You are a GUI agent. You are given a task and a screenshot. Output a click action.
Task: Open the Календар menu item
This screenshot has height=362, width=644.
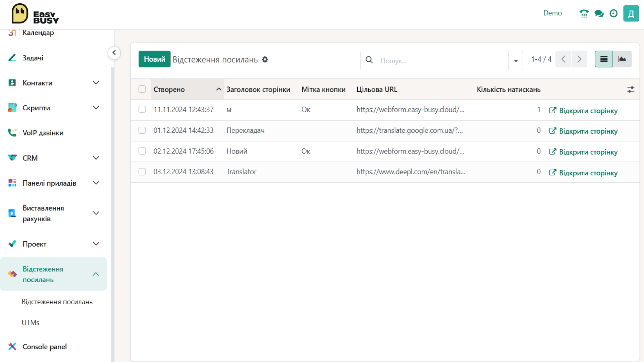click(38, 33)
